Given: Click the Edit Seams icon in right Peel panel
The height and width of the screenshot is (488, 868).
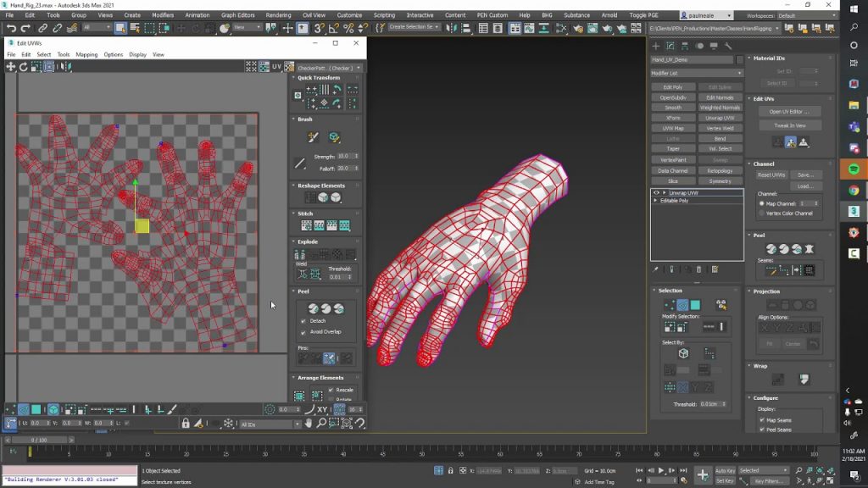Looking at the screenshot, I should pyautogui.click(x=772, y=269).
